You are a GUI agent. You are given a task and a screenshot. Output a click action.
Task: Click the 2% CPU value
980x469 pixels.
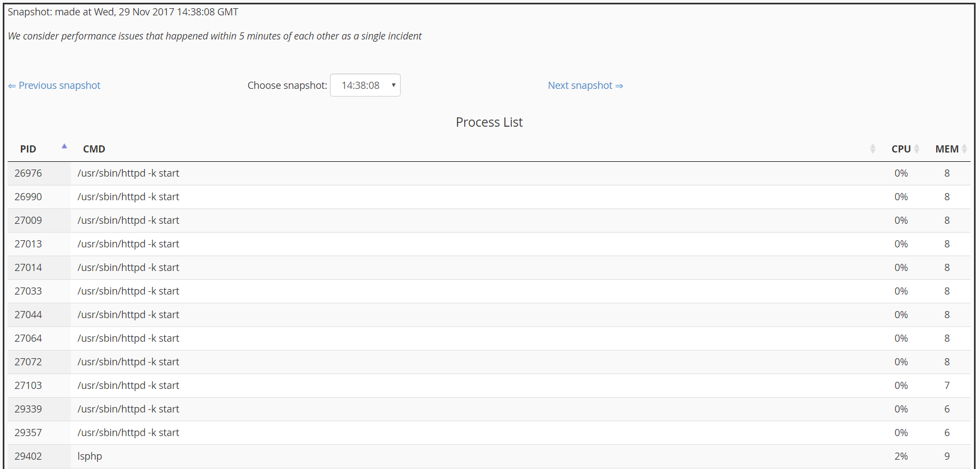901,456
